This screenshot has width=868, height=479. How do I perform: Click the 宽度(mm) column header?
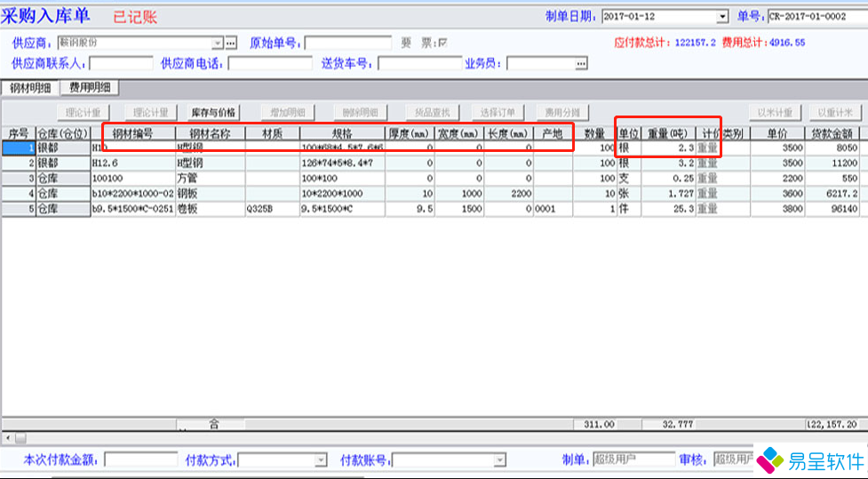pyautogui.click(x=459, y=133)
